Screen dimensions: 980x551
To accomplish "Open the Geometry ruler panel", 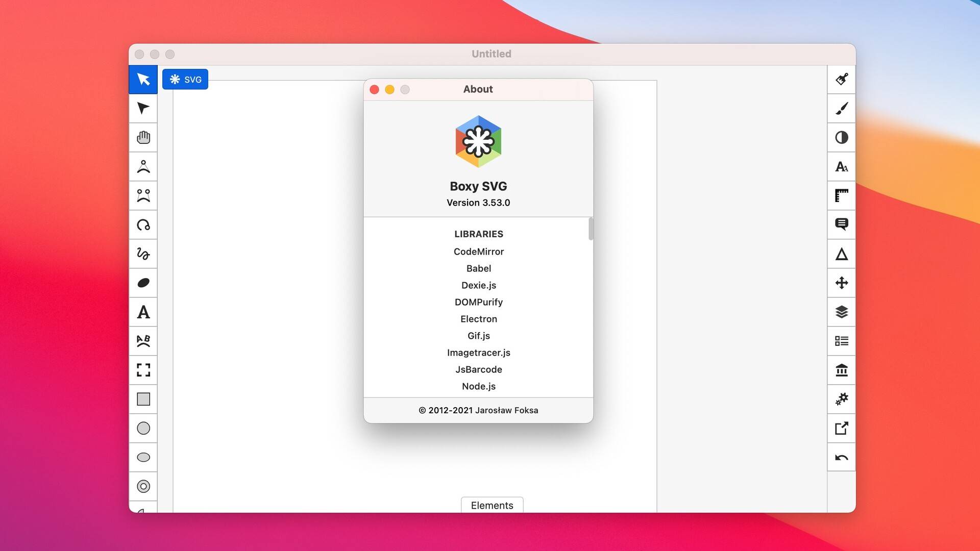I will 841,195.
